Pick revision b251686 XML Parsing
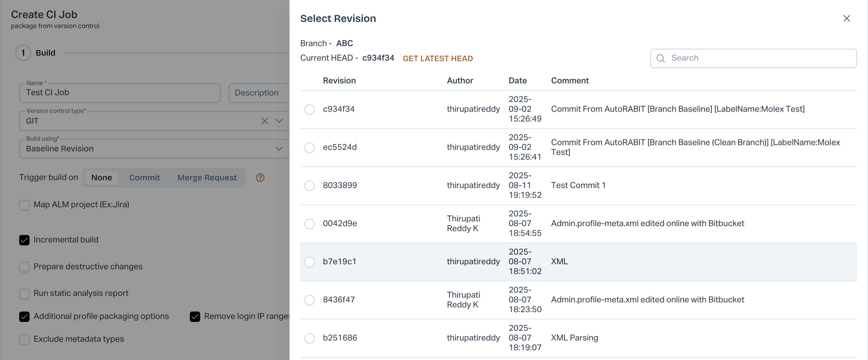Image resolution: width=868 pixels, height=360 pixels. pos(309,338)
